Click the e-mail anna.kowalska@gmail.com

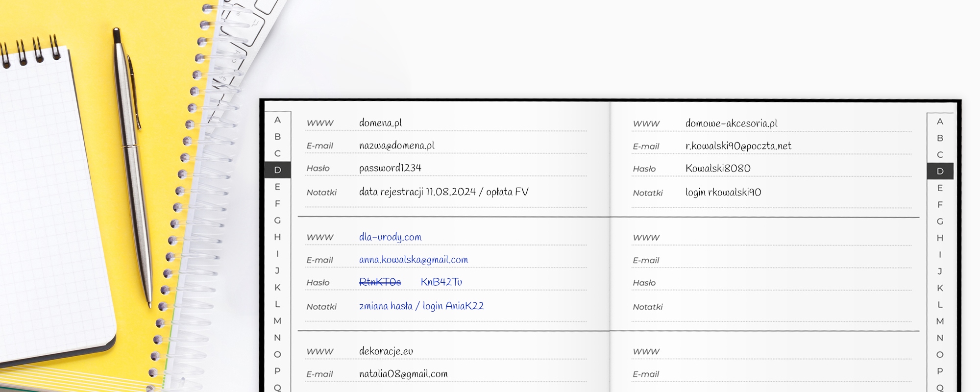coord(414,260)
